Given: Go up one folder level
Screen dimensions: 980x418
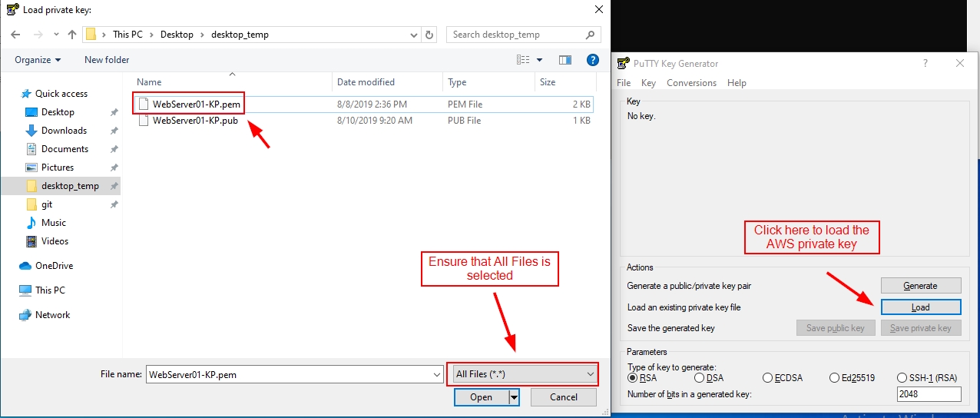Looking at the screenshot, I should point(72,35).
